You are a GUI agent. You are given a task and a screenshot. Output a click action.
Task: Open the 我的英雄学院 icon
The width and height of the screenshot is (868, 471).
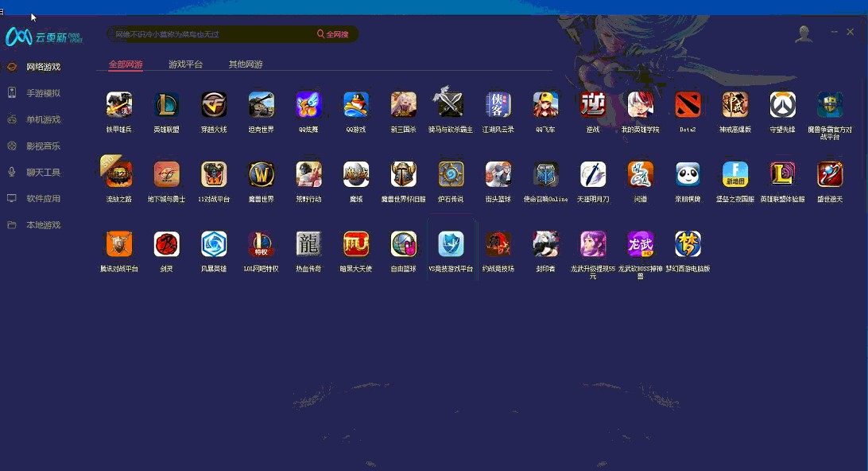click(x=641, y=105)
